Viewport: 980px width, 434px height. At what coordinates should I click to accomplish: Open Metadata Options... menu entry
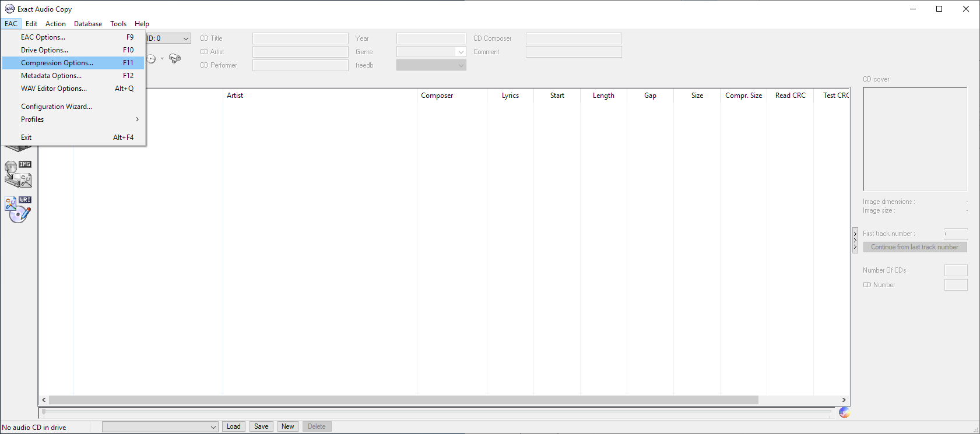point(73,76)
